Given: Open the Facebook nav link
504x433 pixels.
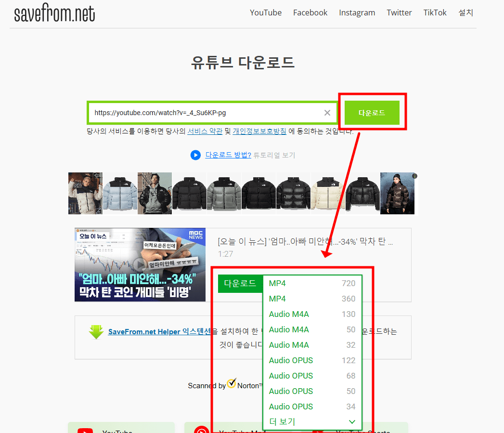Looking at the screenshot, I should pyautogui.click(x=310, y=13).
